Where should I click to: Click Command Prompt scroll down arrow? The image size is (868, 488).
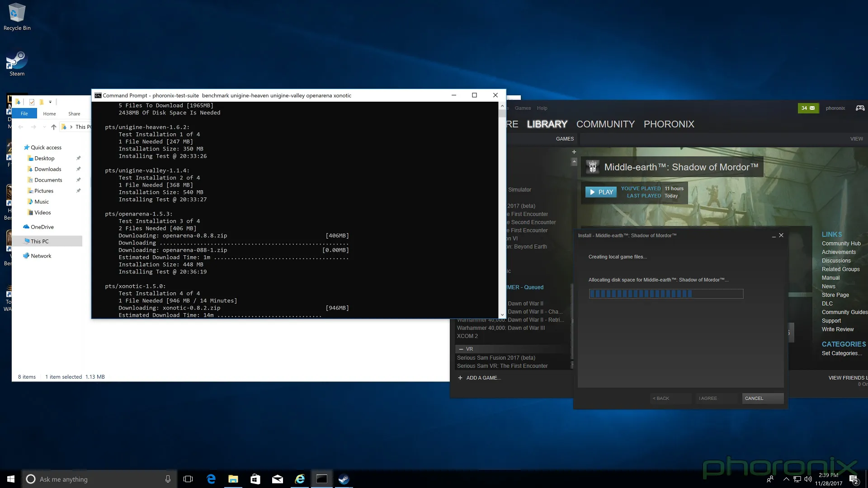[502, 314]
